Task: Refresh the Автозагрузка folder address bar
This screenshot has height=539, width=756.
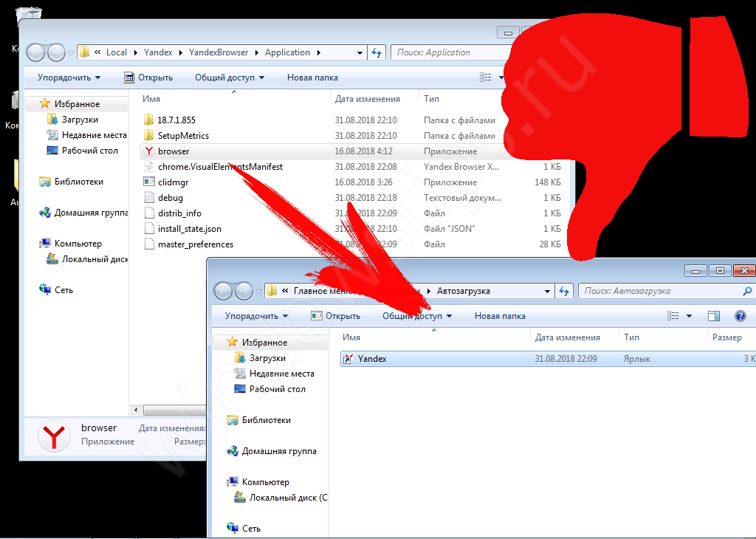Action: point(564,291)
